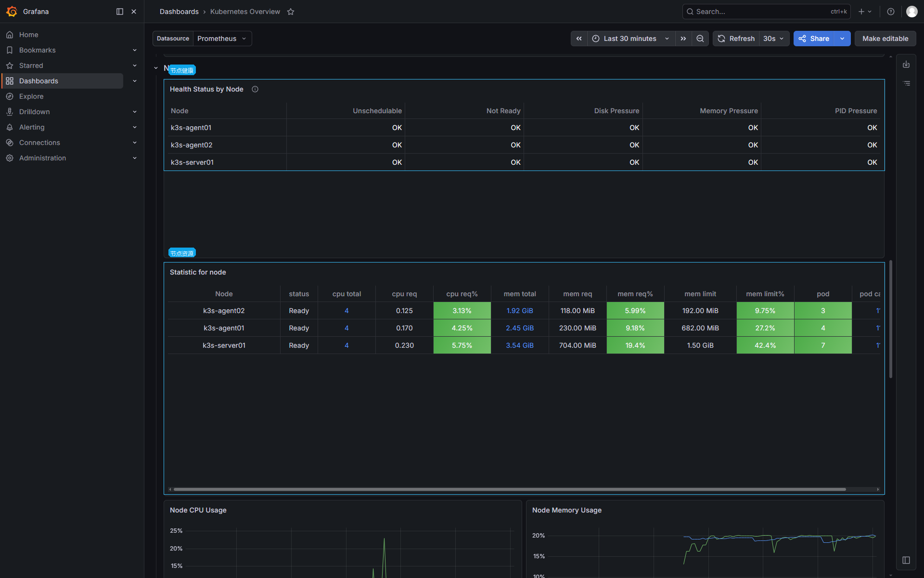Click the dashboard vertical scrollbar
This screenshot has height=578, width=924.
tap(891, 319)
